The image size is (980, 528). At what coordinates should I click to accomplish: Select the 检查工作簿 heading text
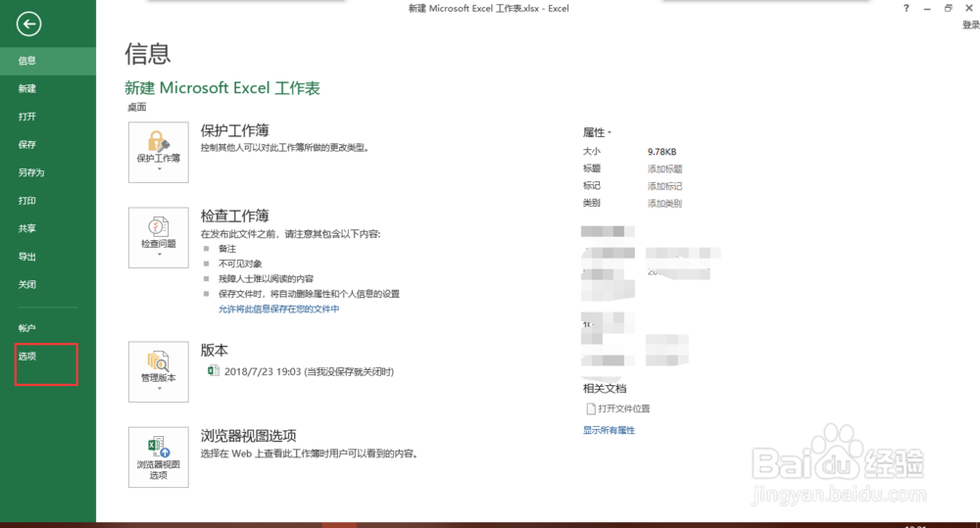coord(235,216)
